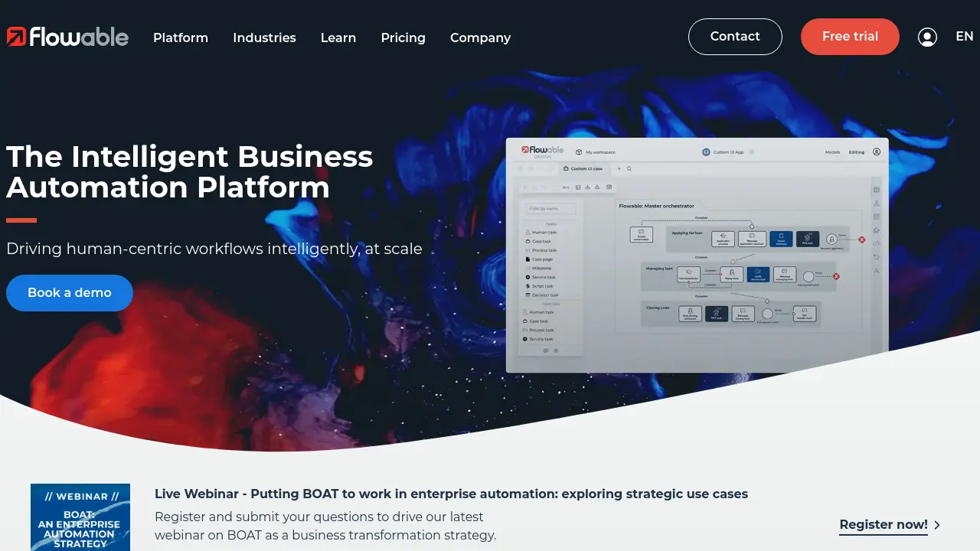Open the Platform menu

181,37
